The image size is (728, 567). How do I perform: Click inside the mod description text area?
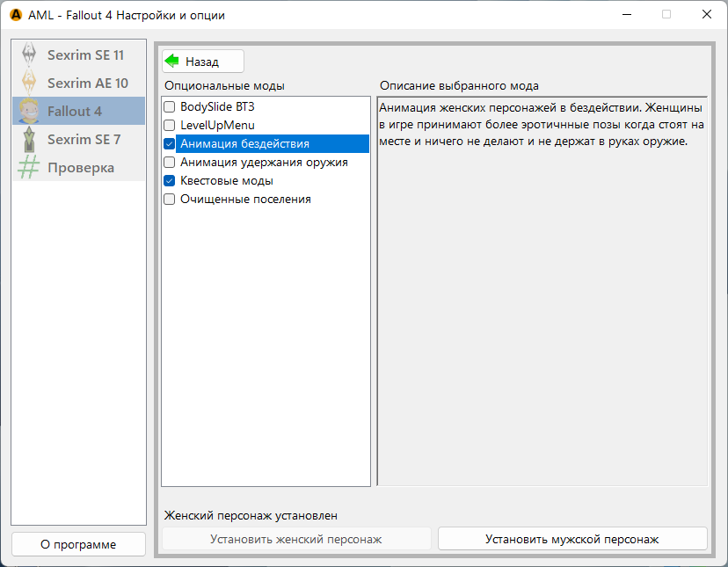tap(542, 290)
